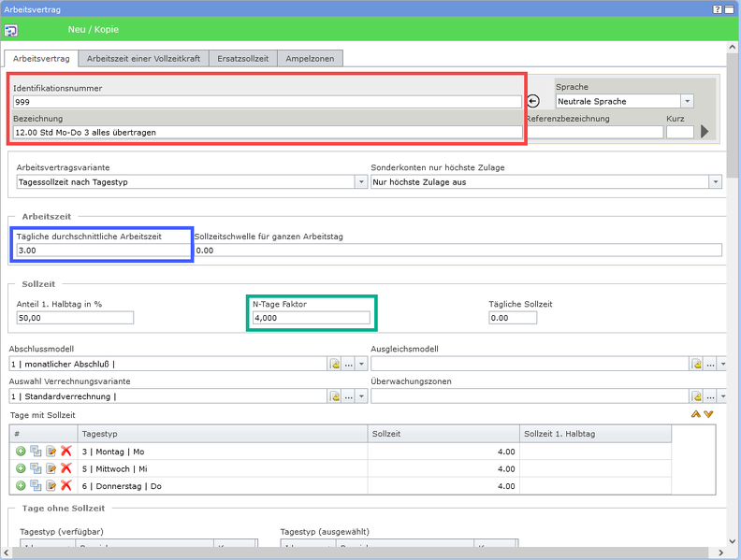Move row up with the orange up arrow
This screenshot has width=741, height=560.
click(x=695, y=414)
